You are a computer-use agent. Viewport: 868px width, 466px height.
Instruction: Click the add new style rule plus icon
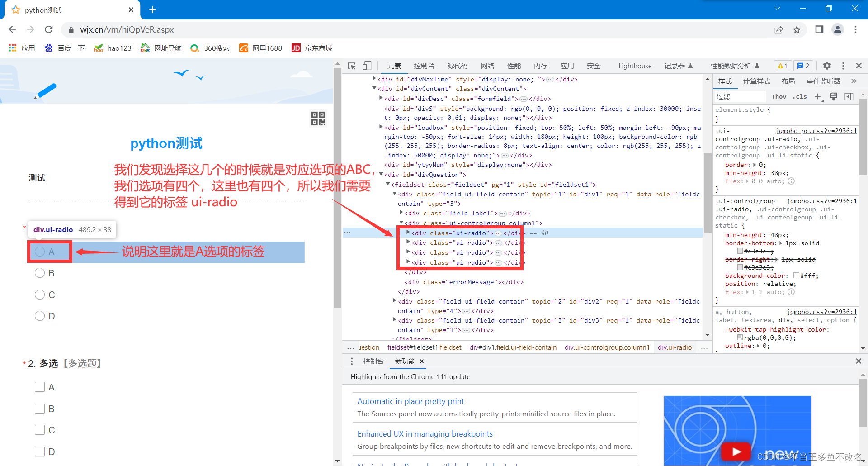click(x=818, y=97)
